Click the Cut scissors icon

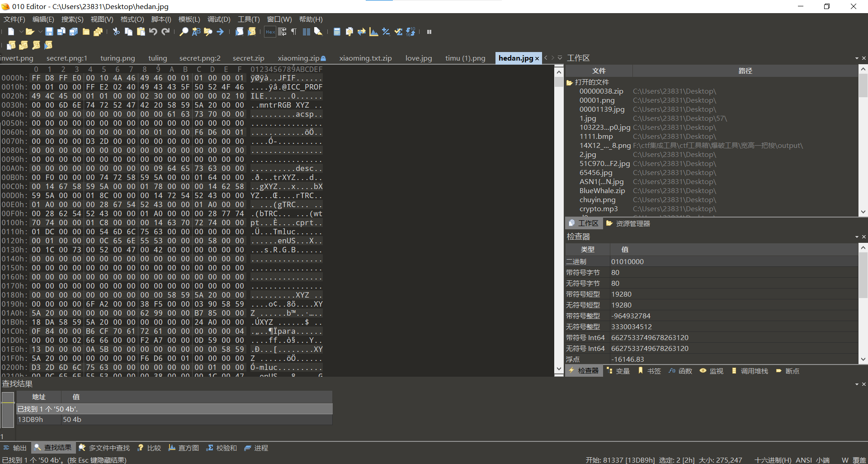(116, 32)
